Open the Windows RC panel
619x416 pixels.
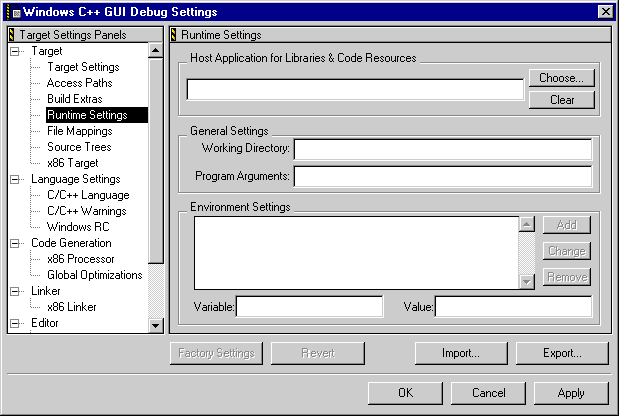[78, 227]
